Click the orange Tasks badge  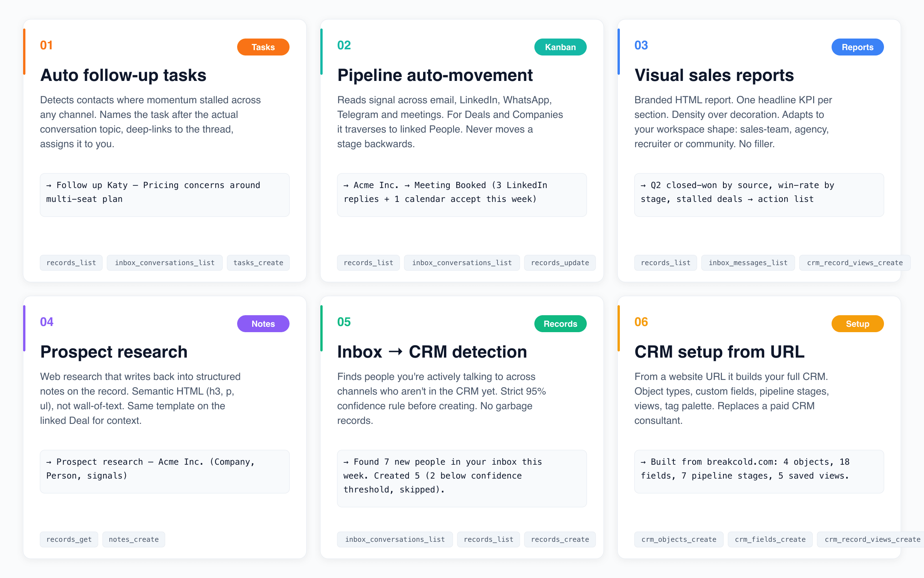coord(263,47)
